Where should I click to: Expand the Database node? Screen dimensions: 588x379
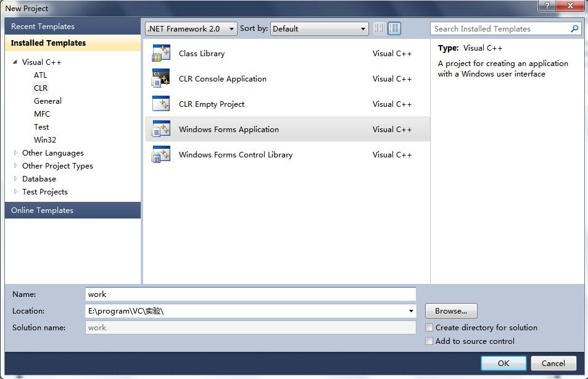pos(15,178)
